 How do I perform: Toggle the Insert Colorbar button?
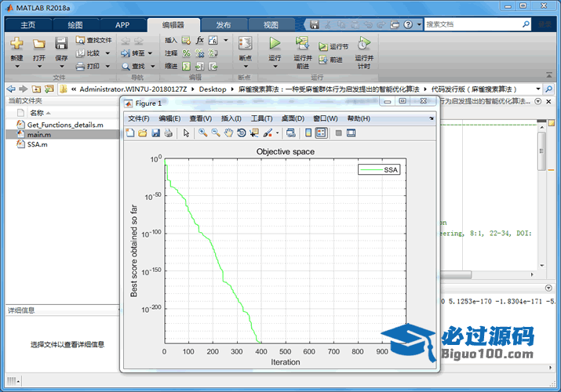(x=308, y=132)
